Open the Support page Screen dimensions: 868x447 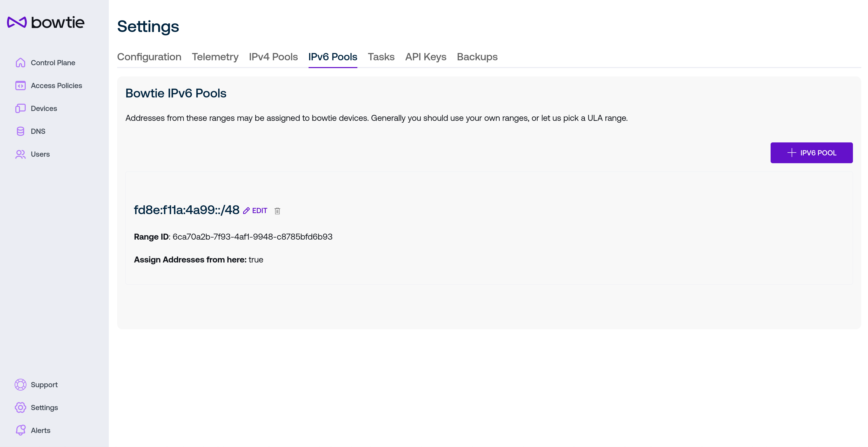(x=44, y=385)
